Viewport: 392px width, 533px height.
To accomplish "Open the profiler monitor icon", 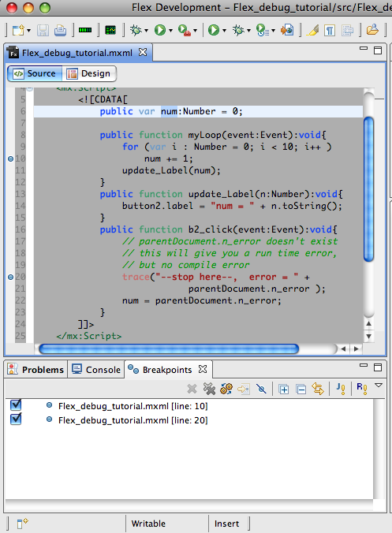I will click(x=110, y=30).
